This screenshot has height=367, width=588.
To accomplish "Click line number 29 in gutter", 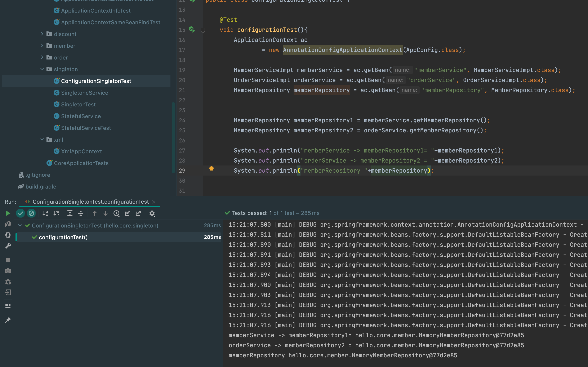I will tap(182, 170).
